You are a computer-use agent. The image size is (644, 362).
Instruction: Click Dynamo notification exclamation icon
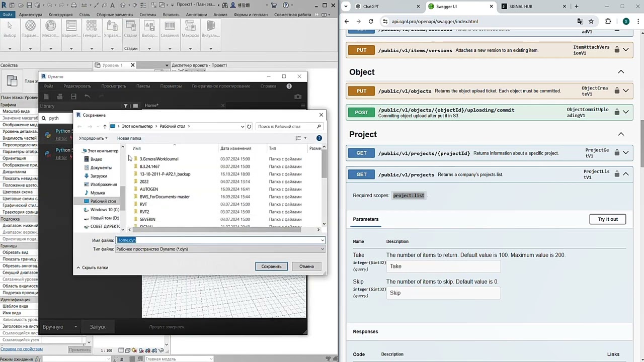[x=289, y=86]
